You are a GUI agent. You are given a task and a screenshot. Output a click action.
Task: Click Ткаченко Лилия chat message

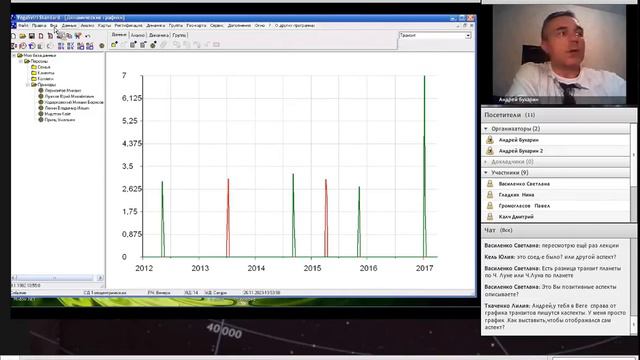(x=555, y=316)
